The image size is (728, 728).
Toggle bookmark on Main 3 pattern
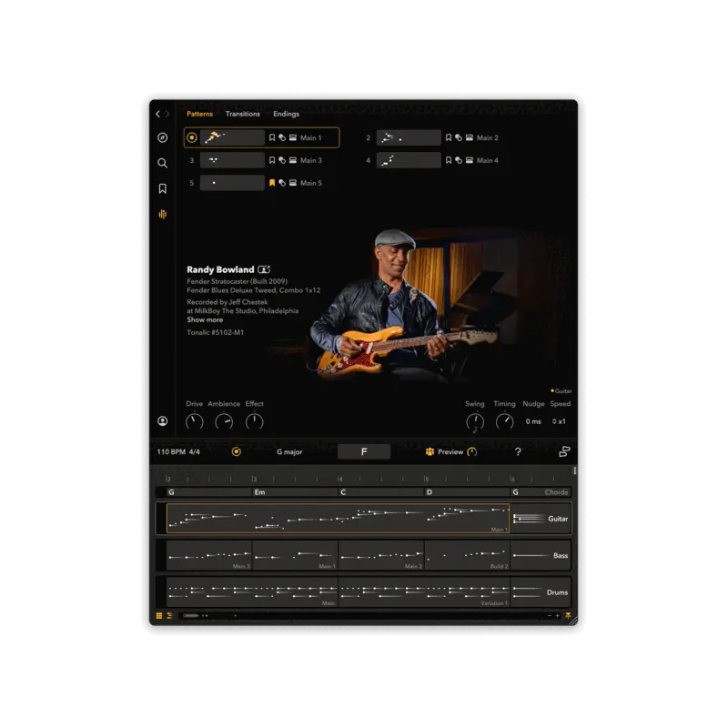pos(272,160)
